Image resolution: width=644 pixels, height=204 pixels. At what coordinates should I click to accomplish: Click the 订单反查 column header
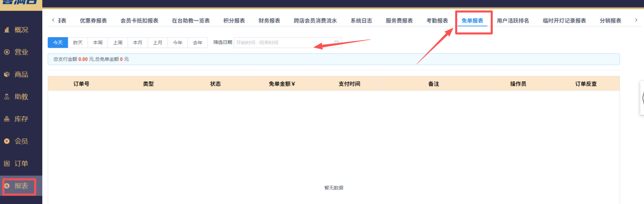pos(585,83)
